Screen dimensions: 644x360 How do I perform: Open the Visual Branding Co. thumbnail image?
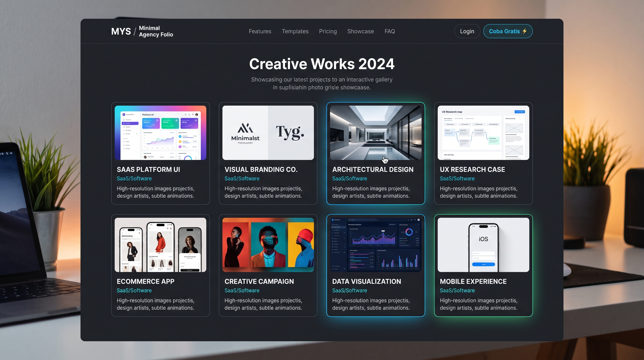[x=268, y=133]
